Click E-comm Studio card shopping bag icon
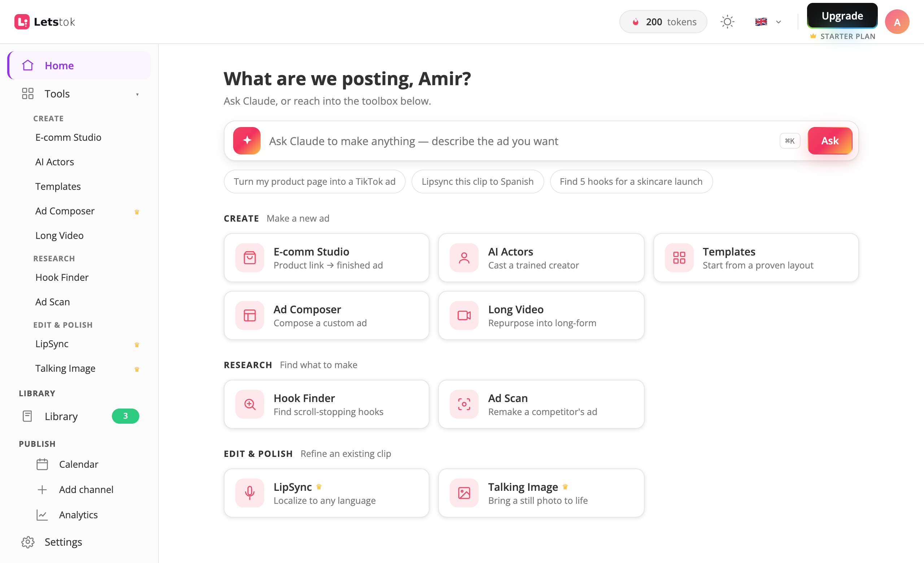This screenshot has height=563, width=924. click(x=249, y=258)
